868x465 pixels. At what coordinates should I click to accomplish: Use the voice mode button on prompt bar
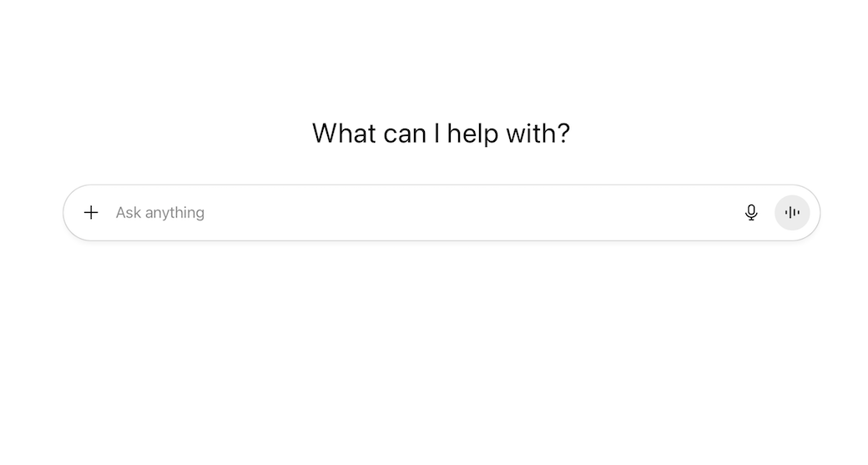[792, 213]
